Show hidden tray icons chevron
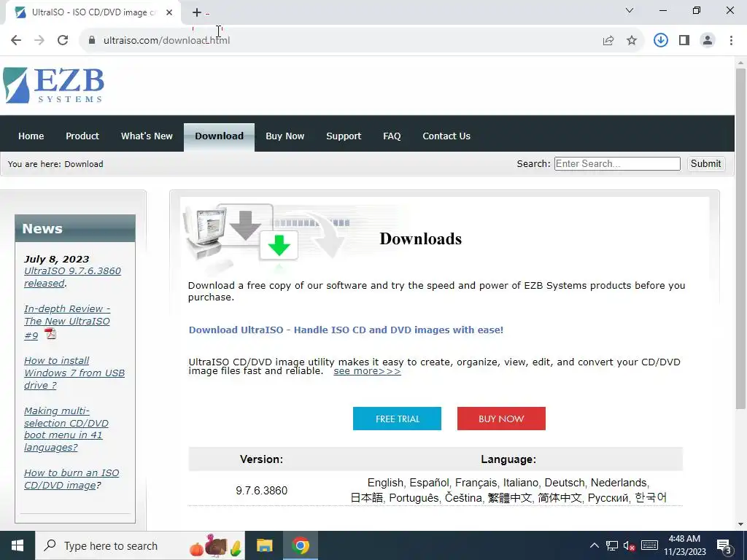 [594, 545]
